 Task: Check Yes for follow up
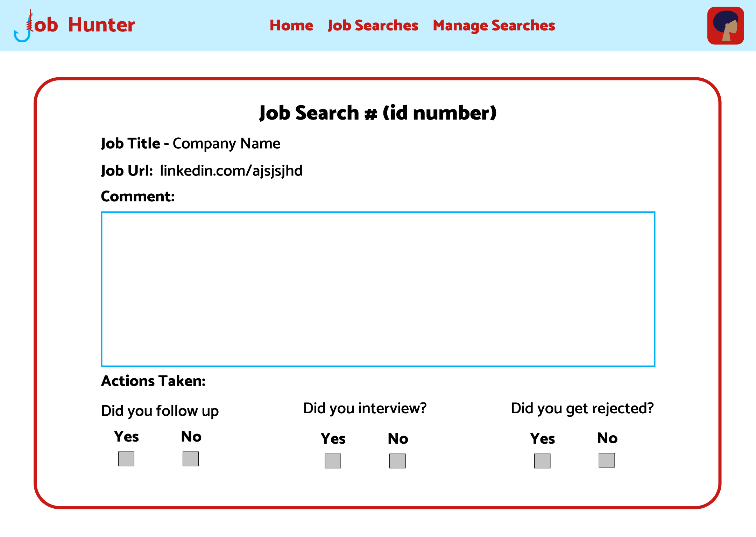point(126,459)
